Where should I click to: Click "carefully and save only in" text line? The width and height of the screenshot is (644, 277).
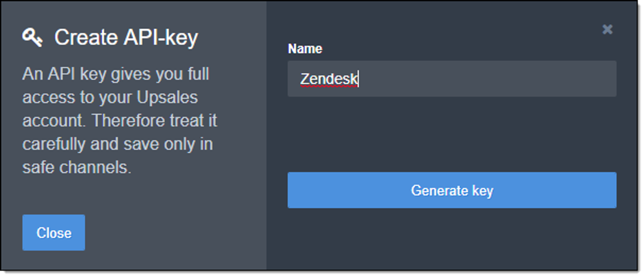118,144
